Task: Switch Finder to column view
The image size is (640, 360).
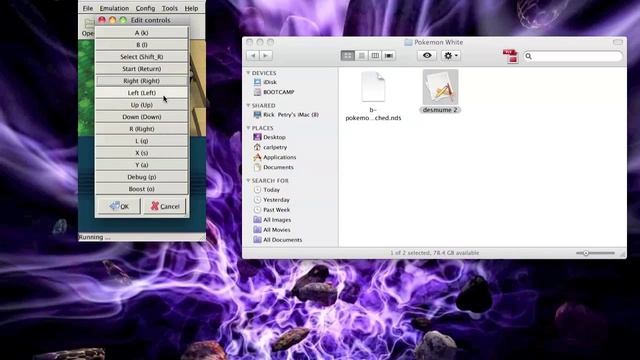Action: pos(375,56)
